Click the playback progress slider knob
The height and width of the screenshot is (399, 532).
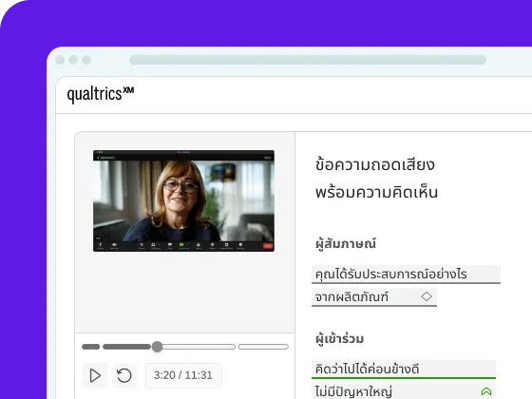pos(157,347)
